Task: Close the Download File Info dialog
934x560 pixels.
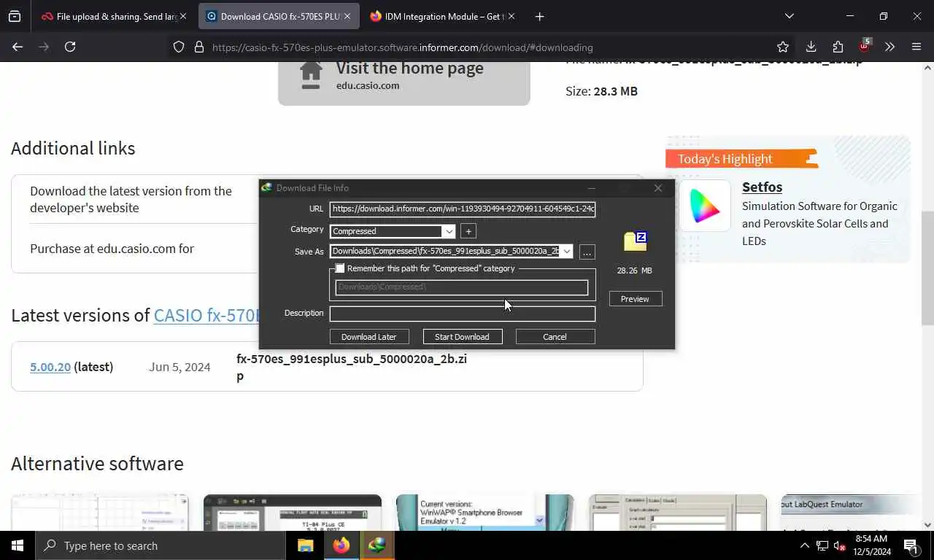Action: pyautogui.click(x=658, y=188)
